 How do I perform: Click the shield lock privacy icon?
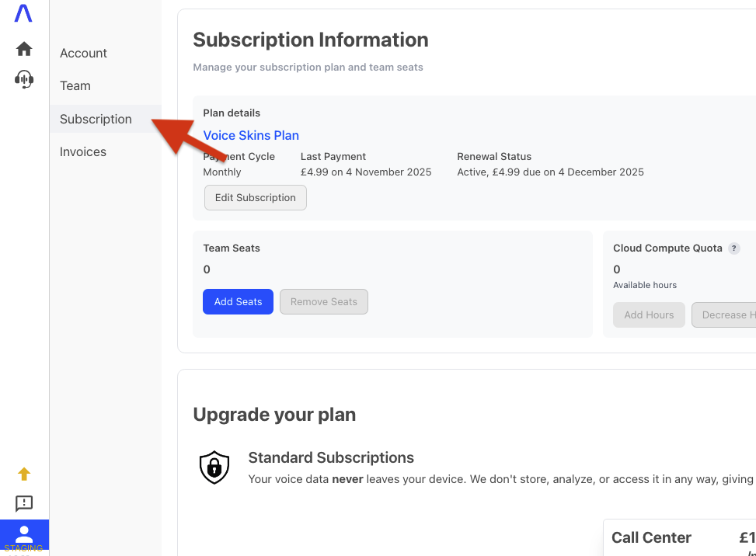(214, 467)
